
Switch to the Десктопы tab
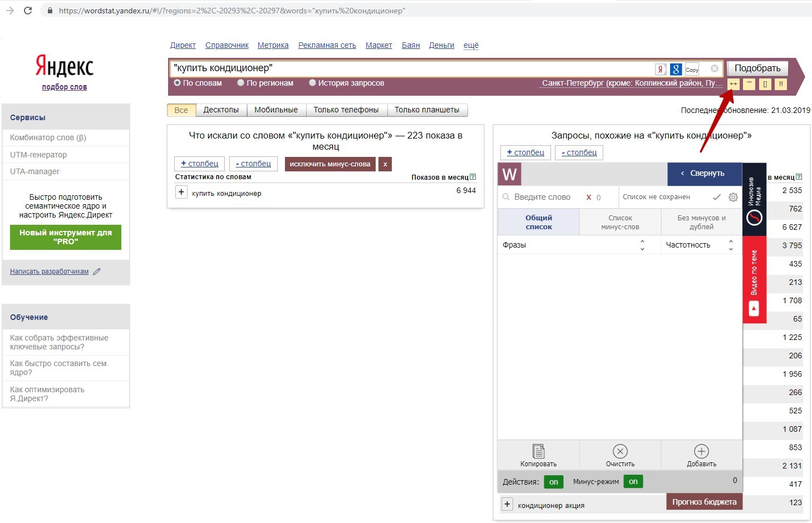click(x=221, y=110)
